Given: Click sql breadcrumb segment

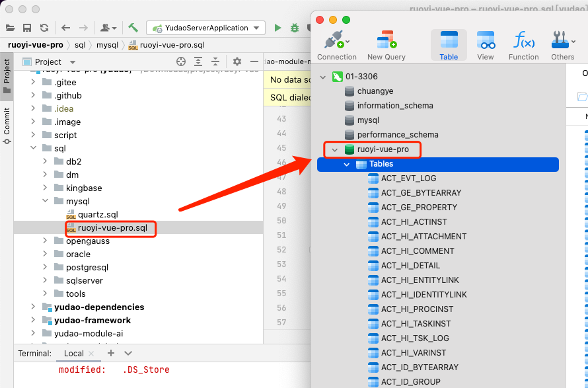Looking at the screenshot, I should (x=80, y=45).
